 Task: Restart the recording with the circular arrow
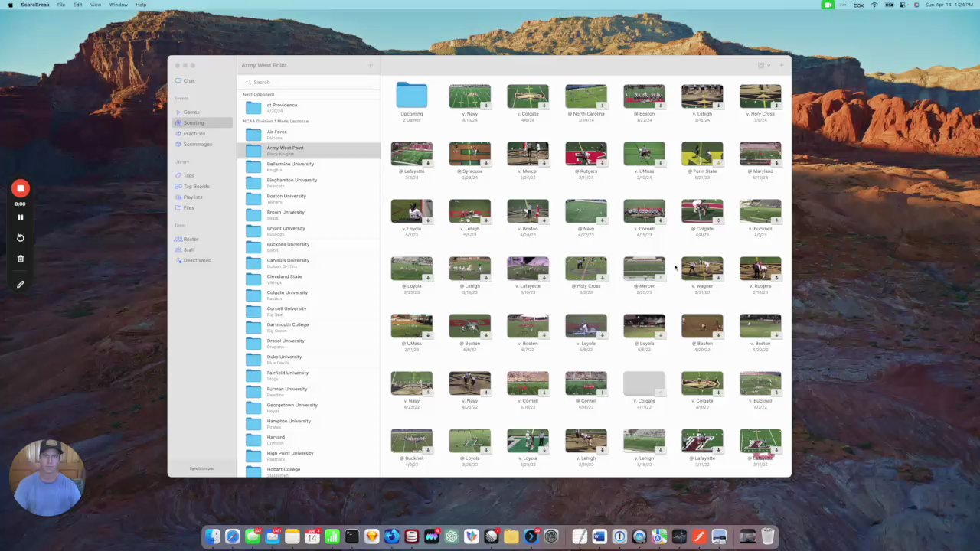click(x=21, y=238)
